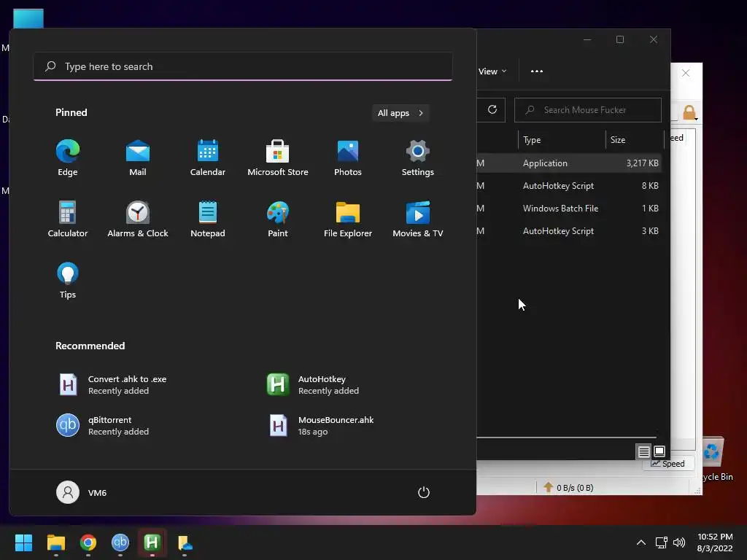The width and height of the screenshot is (747, 560).
Task: Expand the View dropdown in File Explorer
Action: (492, 71)
